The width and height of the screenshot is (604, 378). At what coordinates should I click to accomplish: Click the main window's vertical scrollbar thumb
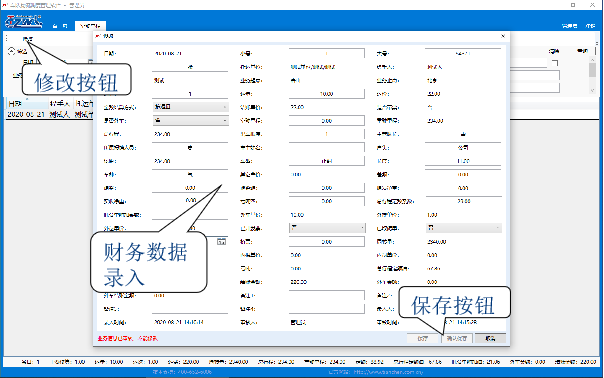(x=592, y=71)
